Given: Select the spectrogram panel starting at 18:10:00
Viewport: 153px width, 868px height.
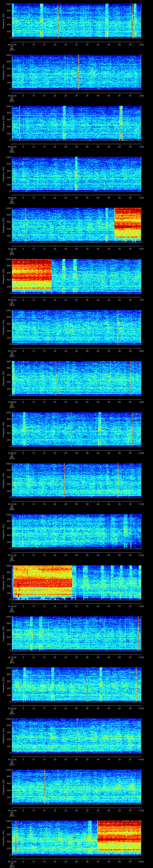Looking at the screenshot, I should pos(76,481).
